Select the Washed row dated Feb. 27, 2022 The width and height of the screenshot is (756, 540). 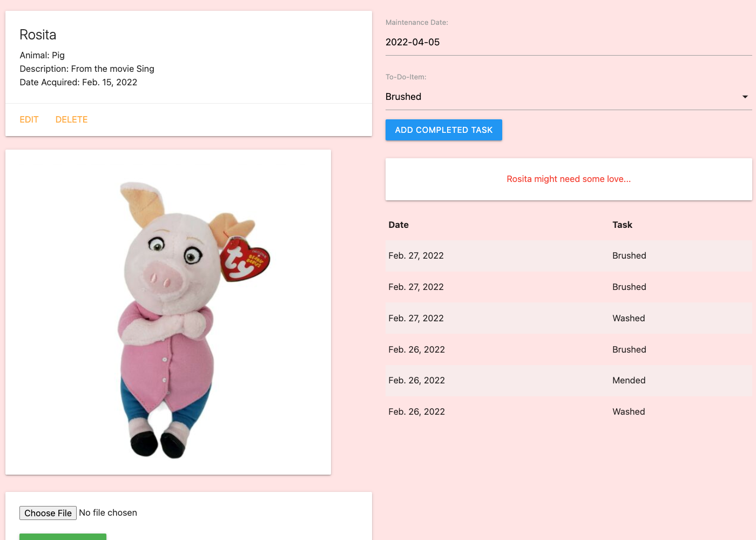click(568, 319)
